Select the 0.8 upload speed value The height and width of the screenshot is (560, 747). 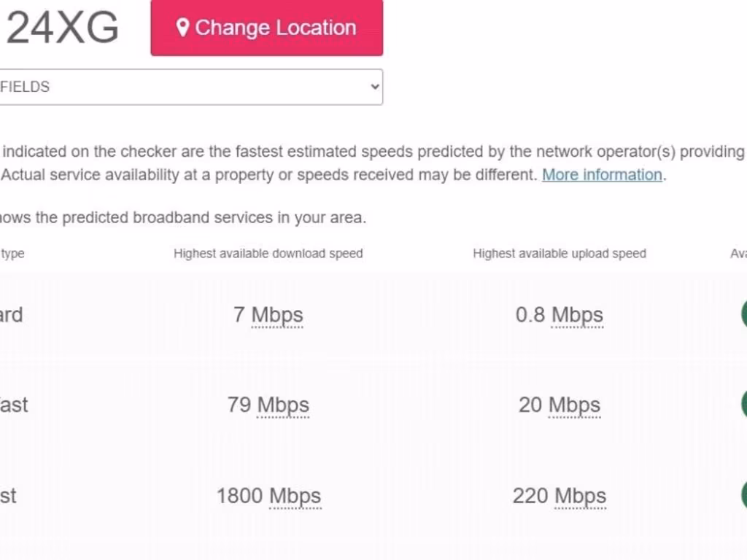[x=530, y=315]
